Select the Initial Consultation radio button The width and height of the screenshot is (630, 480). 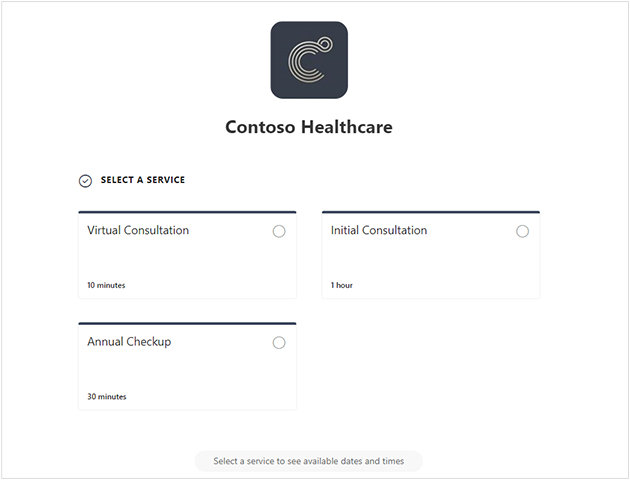pyautogui.click(x=522, y=231)
